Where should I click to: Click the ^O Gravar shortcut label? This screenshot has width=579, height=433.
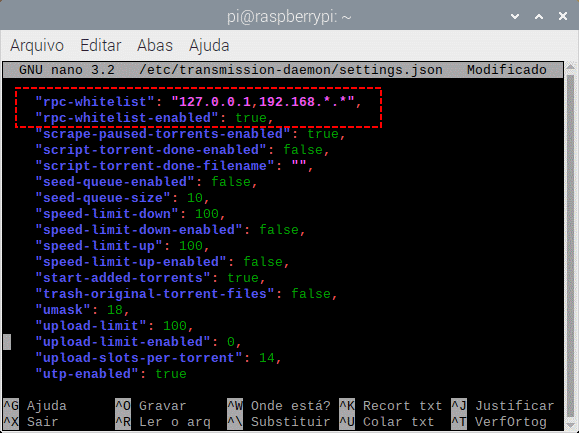point(150,406)
